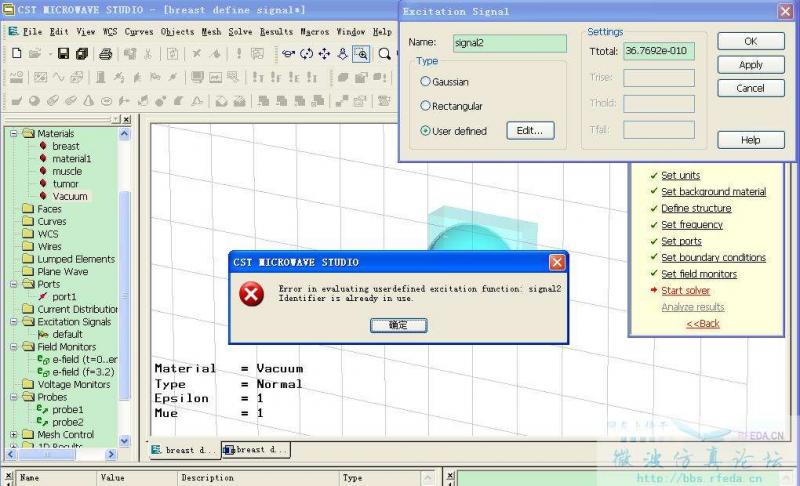Screen dimensions: 800x486
Task: Select the e-field (f=3.2) monitor item
Action: [x=83, y=372]
